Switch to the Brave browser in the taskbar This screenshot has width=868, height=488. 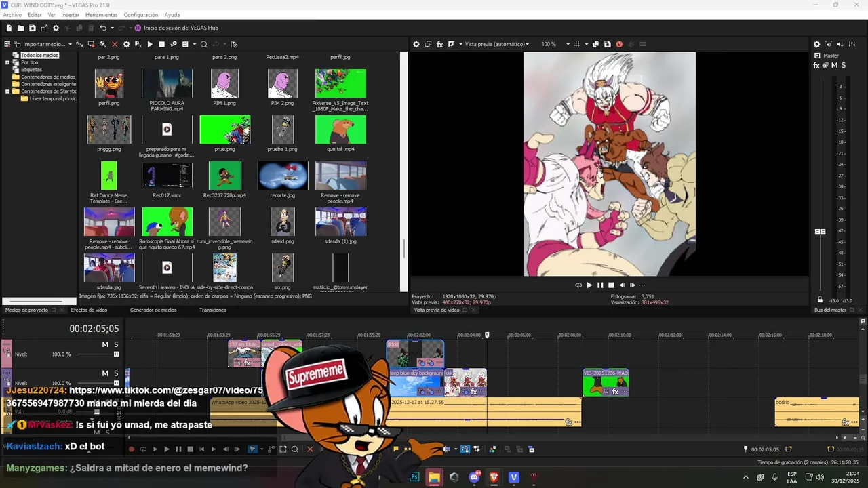(494, 477)
